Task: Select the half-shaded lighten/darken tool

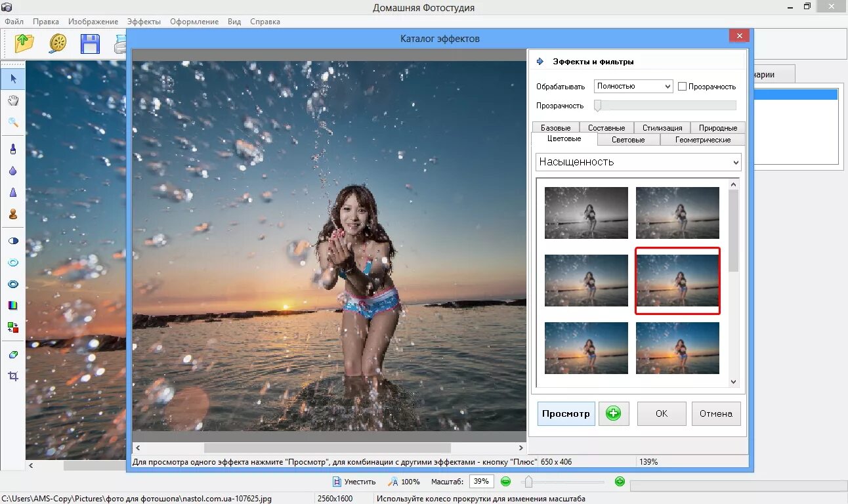Action: click(x=13, y=241)
